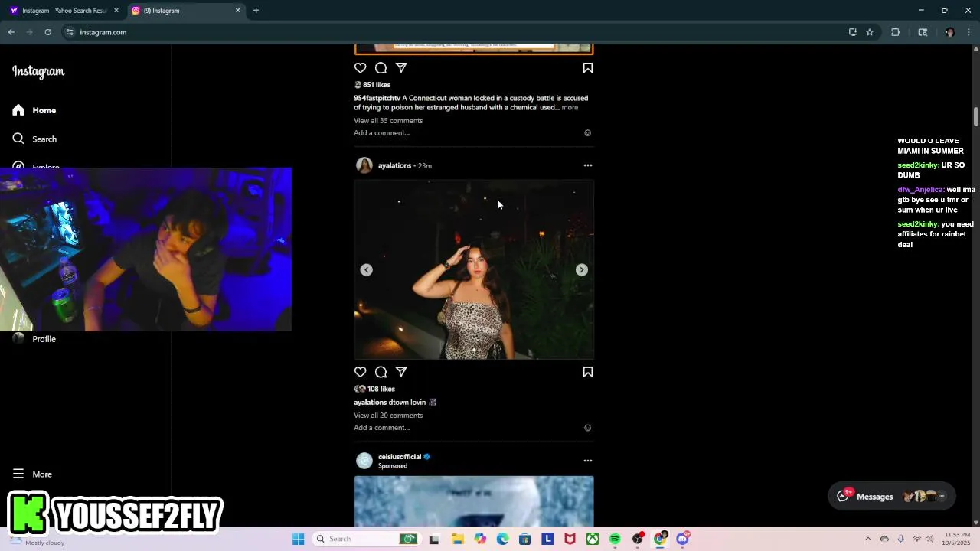This screenshot has height=551, width=980.
Task: Open the Mostly cloudy weather widget
Action: (37, 540)
